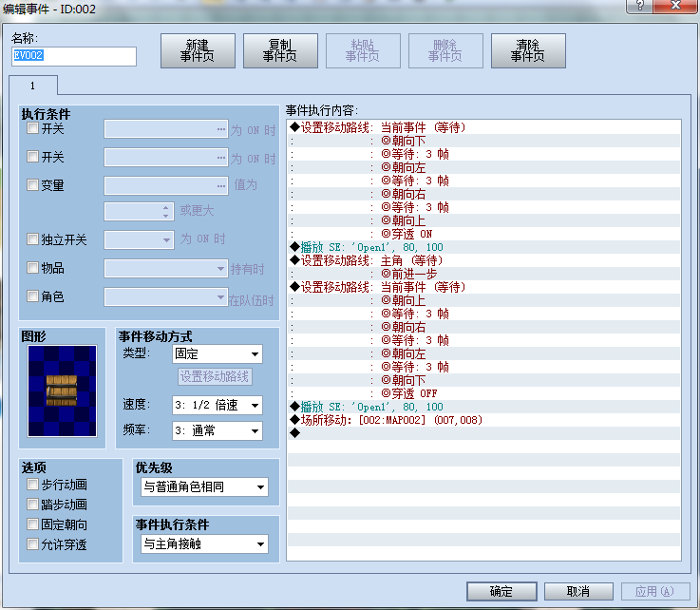This screenshot has height=610, width=700.
Task: Select the second 设置移动路线: 当前事件 command
Action: pos(484,287)
